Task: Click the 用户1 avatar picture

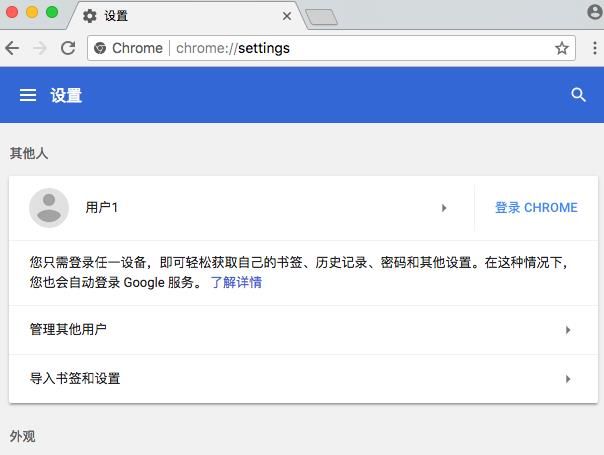Action: pos(49,208)
